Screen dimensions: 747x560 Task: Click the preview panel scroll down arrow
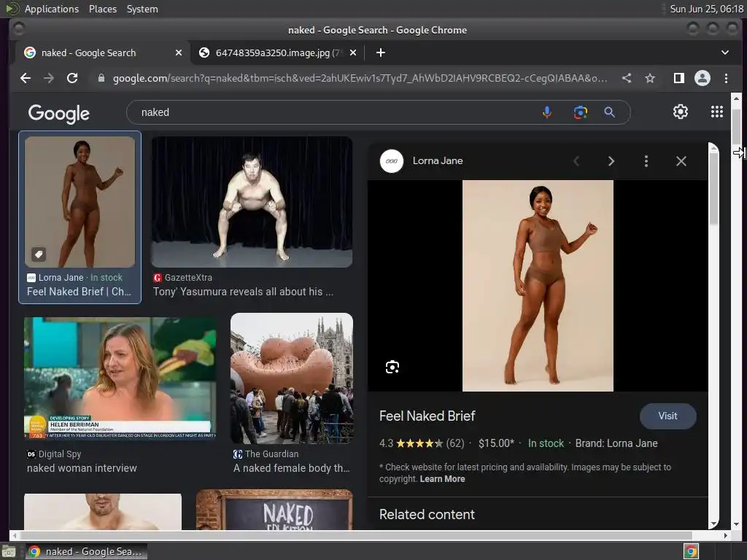point(713,524)
